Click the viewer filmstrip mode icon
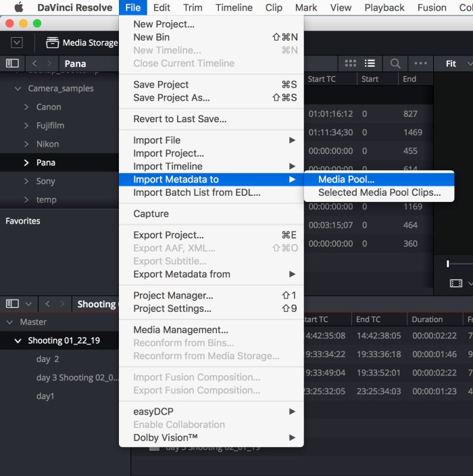This screenshot has height=476, width=473. tap(455, 284)
